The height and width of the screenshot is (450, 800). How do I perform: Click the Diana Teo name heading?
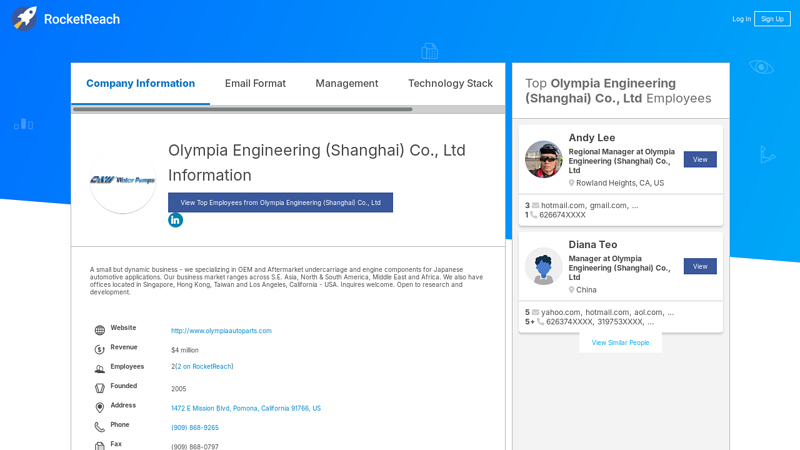[593, 244]
